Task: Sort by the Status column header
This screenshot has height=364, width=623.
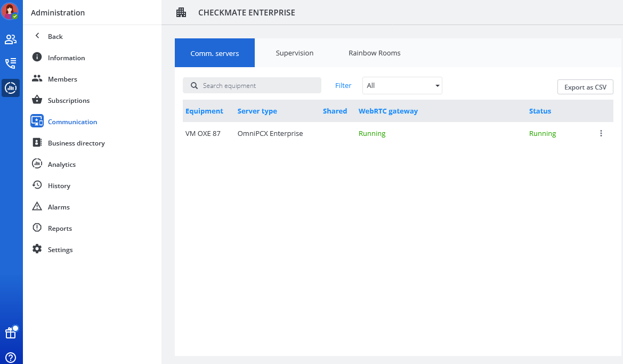Action: (540, 111)
